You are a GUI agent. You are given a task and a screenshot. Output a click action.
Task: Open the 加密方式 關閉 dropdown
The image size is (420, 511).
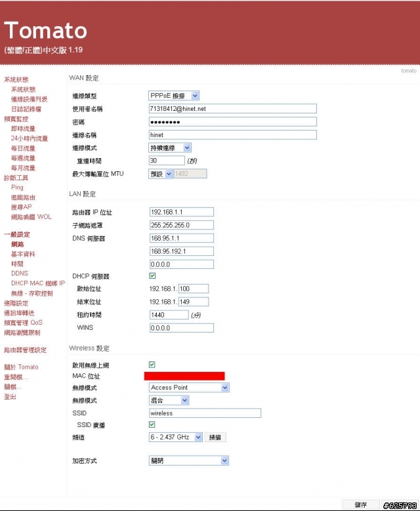(189, 460)
